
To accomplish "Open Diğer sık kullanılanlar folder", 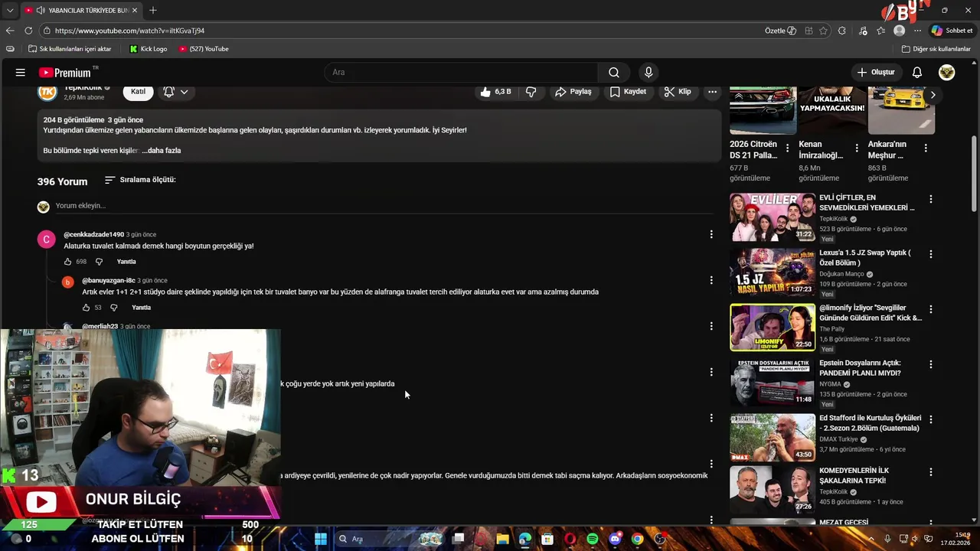I will coord(936,49).
